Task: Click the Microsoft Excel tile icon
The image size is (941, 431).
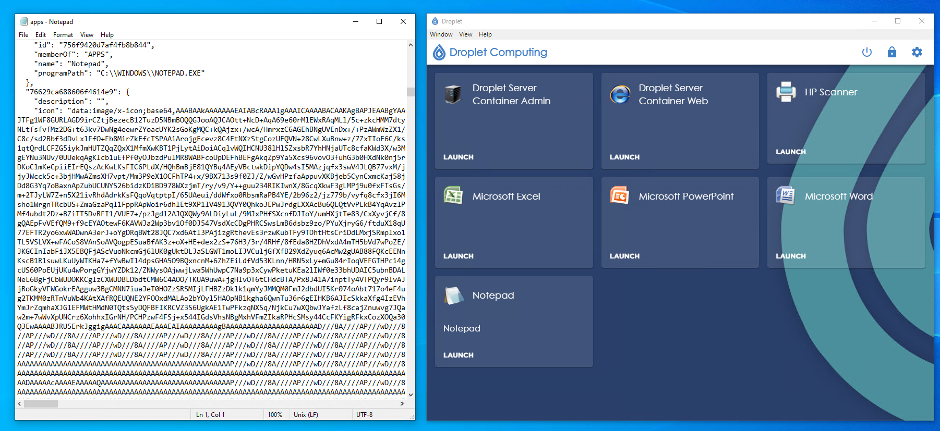Action: 452,196
